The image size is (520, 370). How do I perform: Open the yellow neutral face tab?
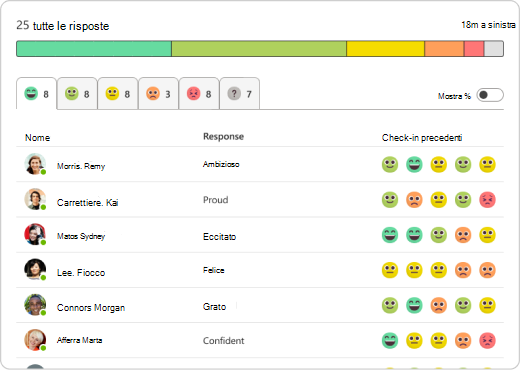[118, 94]
